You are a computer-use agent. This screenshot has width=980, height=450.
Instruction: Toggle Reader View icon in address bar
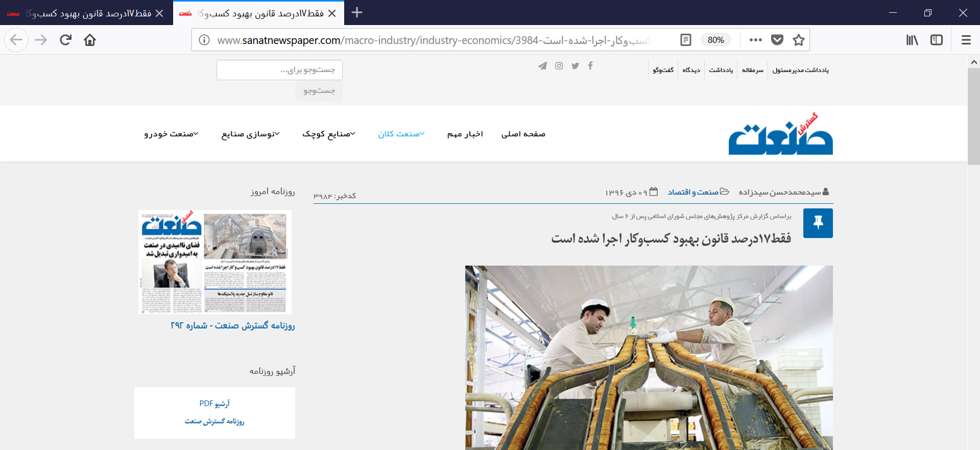tap(686, 40)
